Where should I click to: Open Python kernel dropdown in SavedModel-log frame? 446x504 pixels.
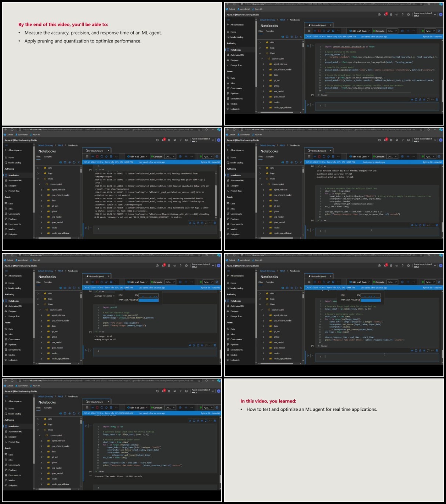coord(209,156)
